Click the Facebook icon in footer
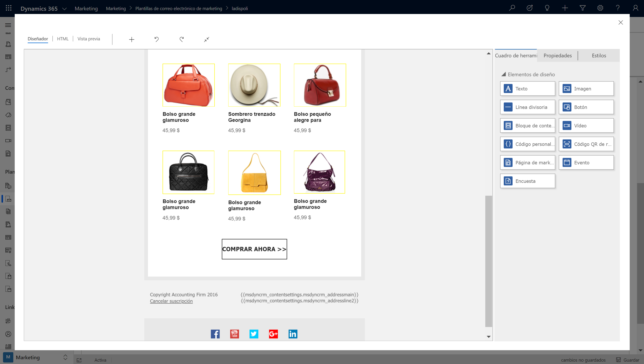This screenshot has width=644, height=364. pos(215,334)
